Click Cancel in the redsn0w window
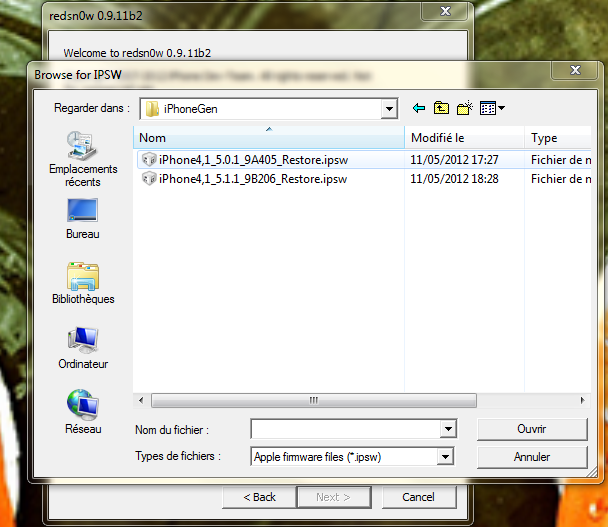Screen dimensions: 608x527 tap(418, 497)
